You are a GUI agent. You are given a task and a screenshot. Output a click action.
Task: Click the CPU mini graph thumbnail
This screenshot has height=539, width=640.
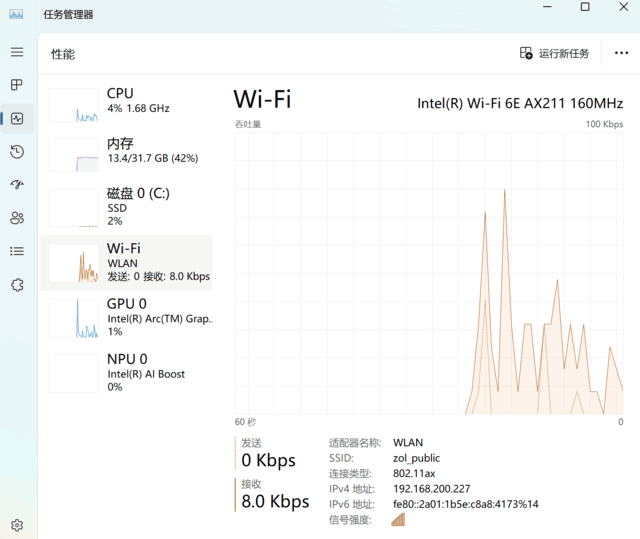pos(73,105)
